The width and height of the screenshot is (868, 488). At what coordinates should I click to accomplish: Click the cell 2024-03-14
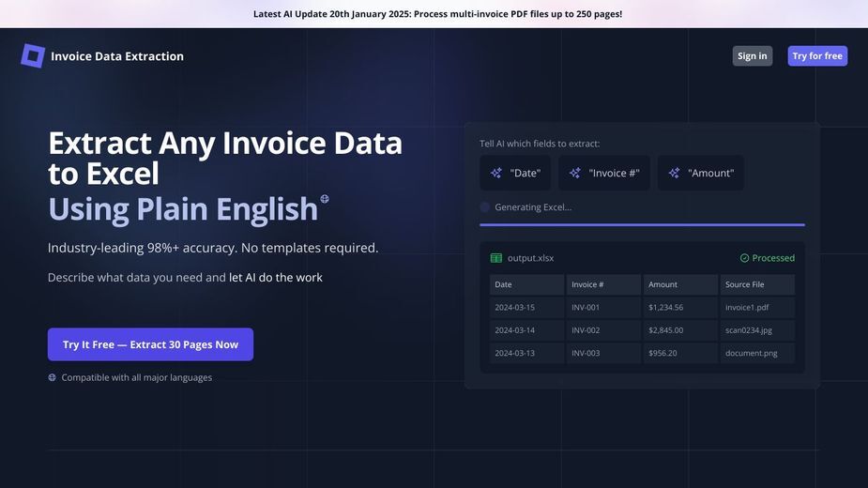tap(526, 330)
